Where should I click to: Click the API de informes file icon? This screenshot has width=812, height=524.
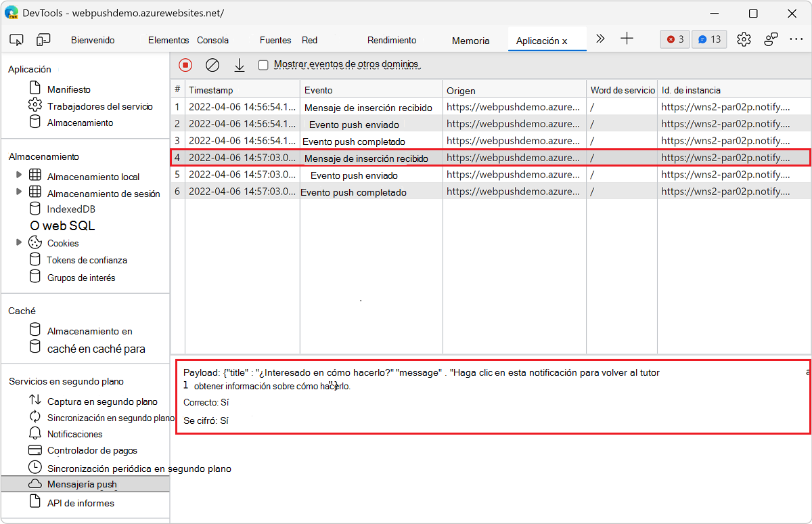pos(35,502)
